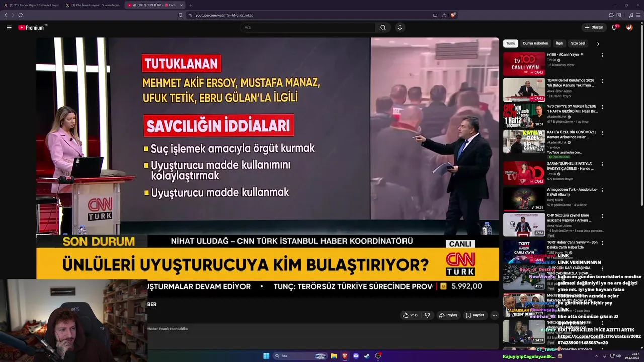Click the YouTube search magnifier button

[383, 28]
